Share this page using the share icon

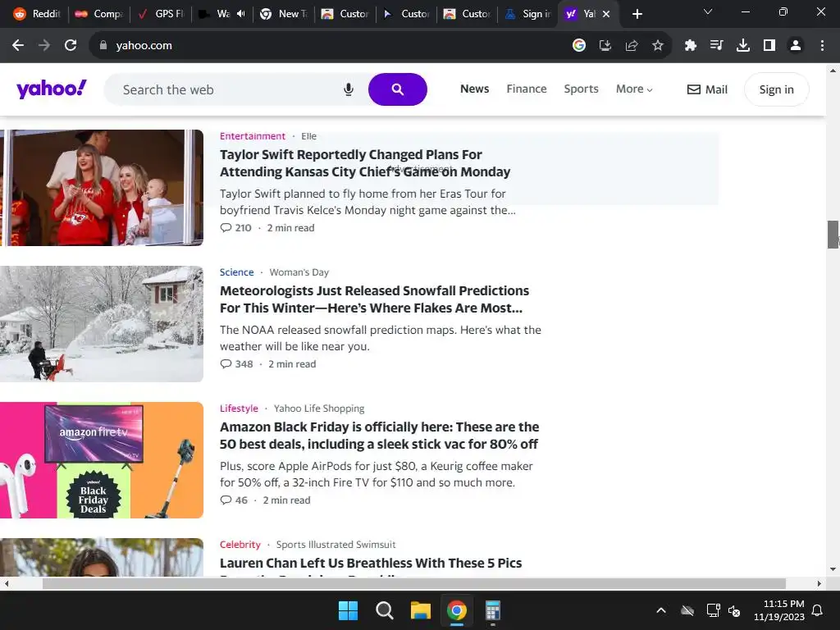(632, 46)
